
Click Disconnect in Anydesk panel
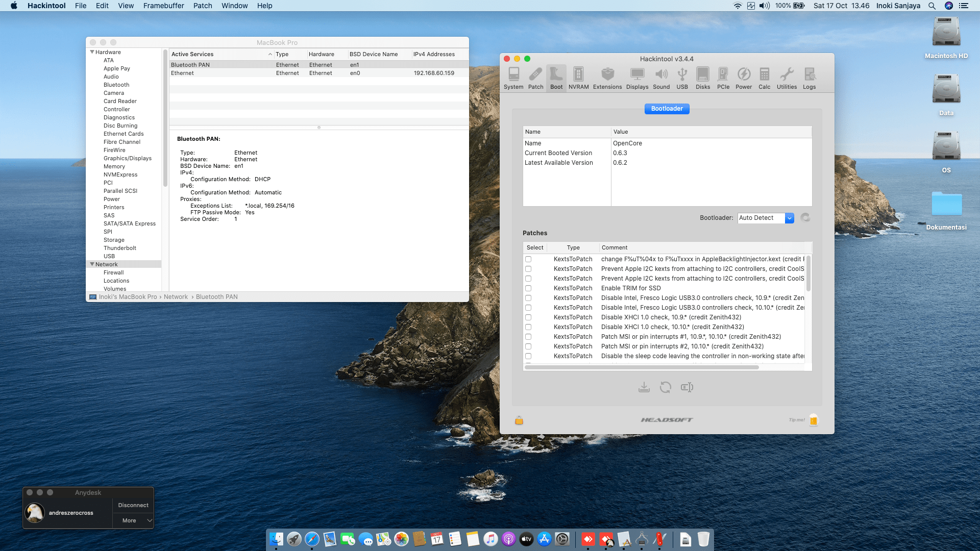pos(133,505)
